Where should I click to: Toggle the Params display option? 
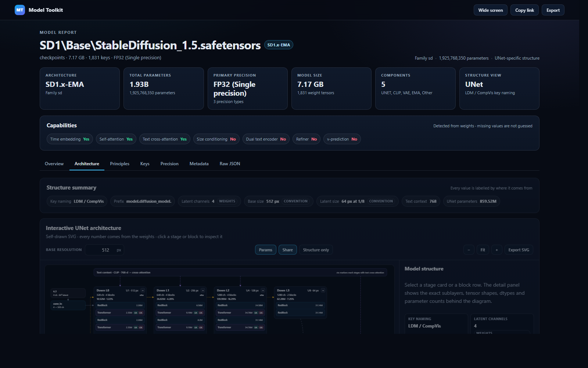(x=265, y=250)
